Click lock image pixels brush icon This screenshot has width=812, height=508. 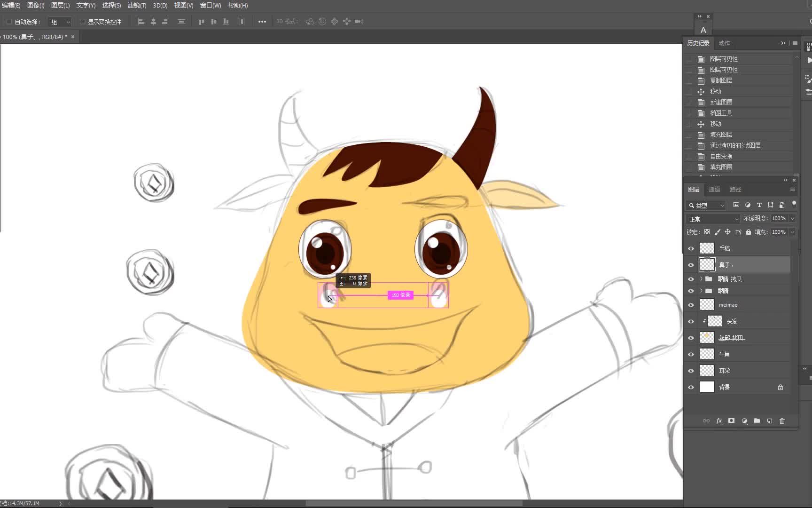tap(717, 232)
